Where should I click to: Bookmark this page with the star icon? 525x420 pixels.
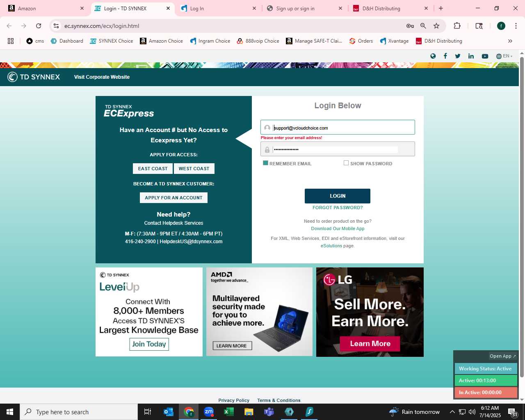(436, 26)
